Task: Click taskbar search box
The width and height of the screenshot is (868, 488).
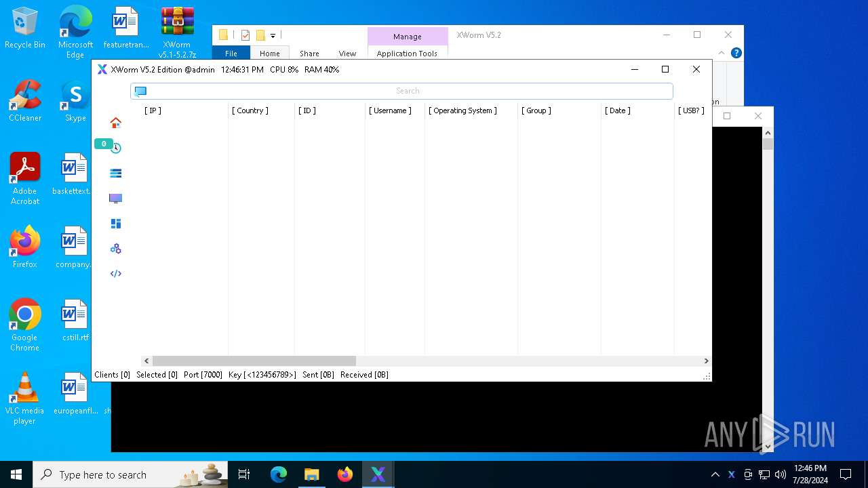Action: pos(131,474)
